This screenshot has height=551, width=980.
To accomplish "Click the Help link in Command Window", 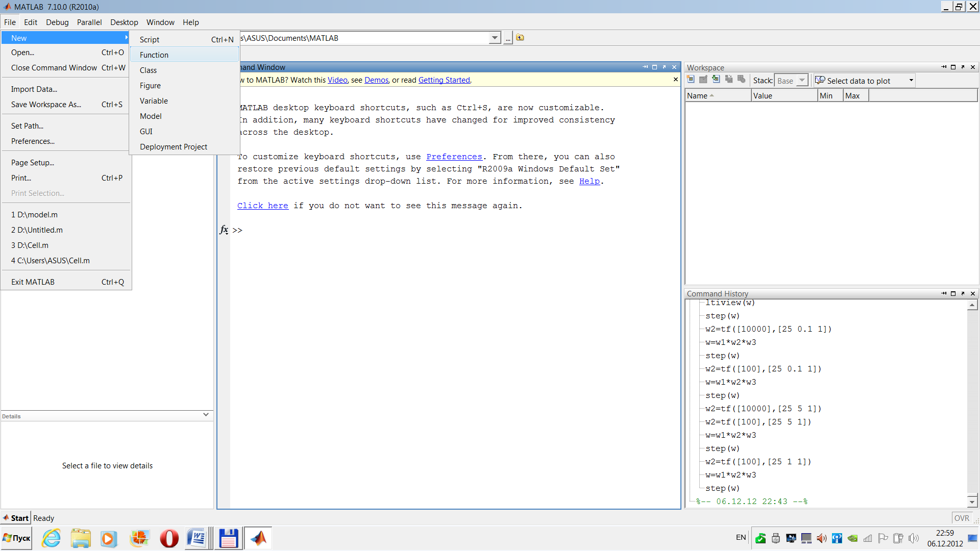I will click(x=590, y=181).
